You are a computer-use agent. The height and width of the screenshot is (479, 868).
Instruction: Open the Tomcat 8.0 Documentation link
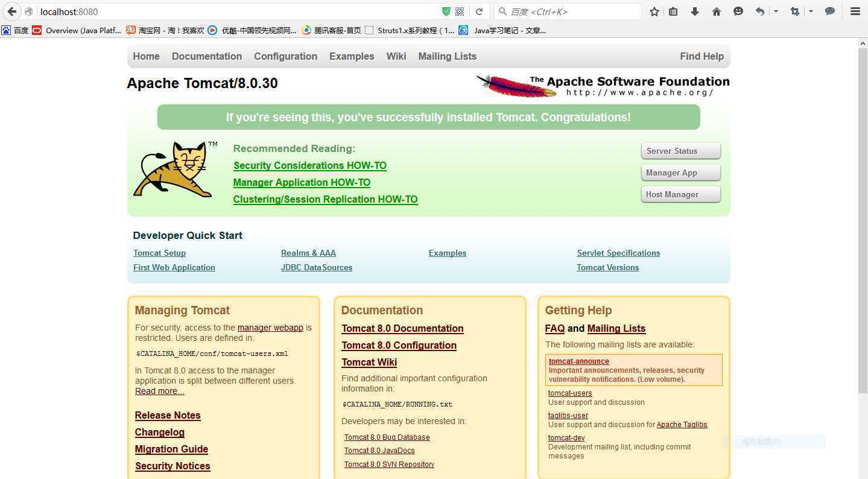tap(402, 328)
